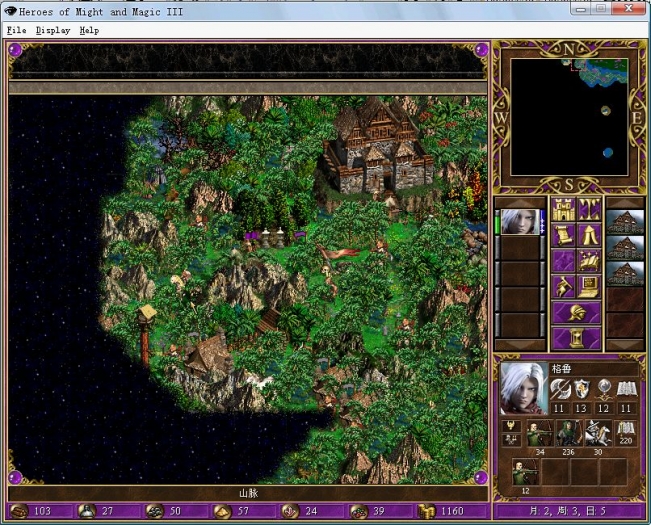Select the green-hooded elf stack of 236
This screenshot has height=525, width=651.
tap(569, 433)
